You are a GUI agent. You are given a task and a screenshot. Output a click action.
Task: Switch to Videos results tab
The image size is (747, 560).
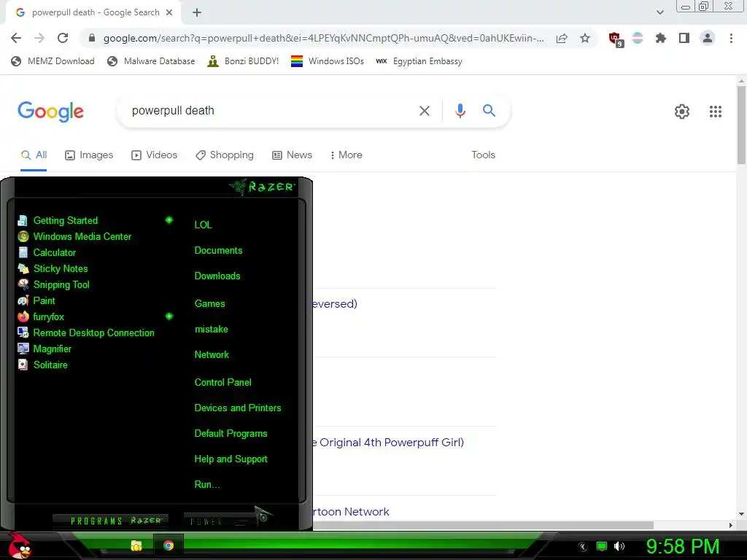coord(155,155)
